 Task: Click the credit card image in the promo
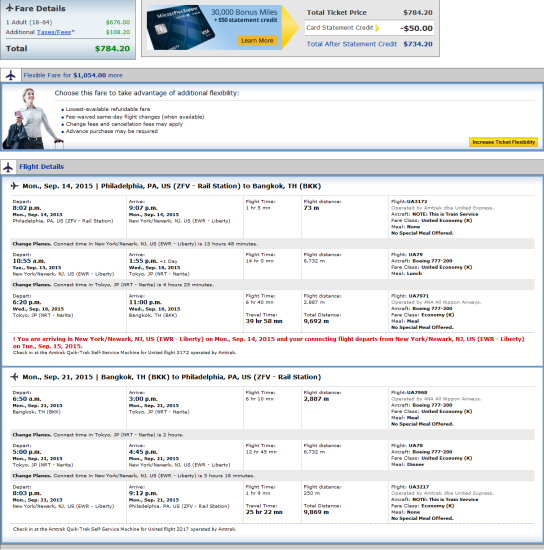[x=180, y=28]
